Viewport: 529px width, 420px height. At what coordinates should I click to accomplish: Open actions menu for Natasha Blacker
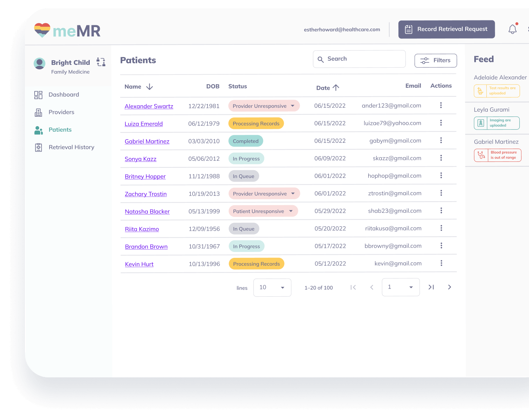coord(441,210)
